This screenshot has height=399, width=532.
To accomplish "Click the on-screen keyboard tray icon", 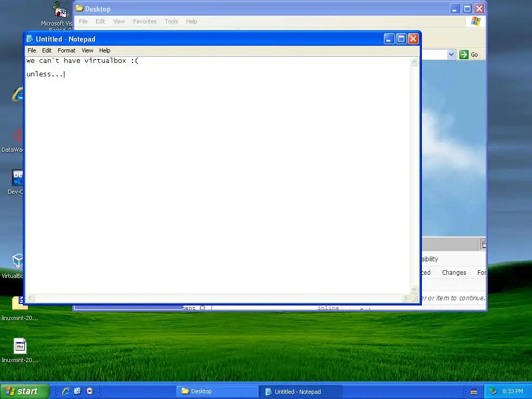I will pos(474,392).
